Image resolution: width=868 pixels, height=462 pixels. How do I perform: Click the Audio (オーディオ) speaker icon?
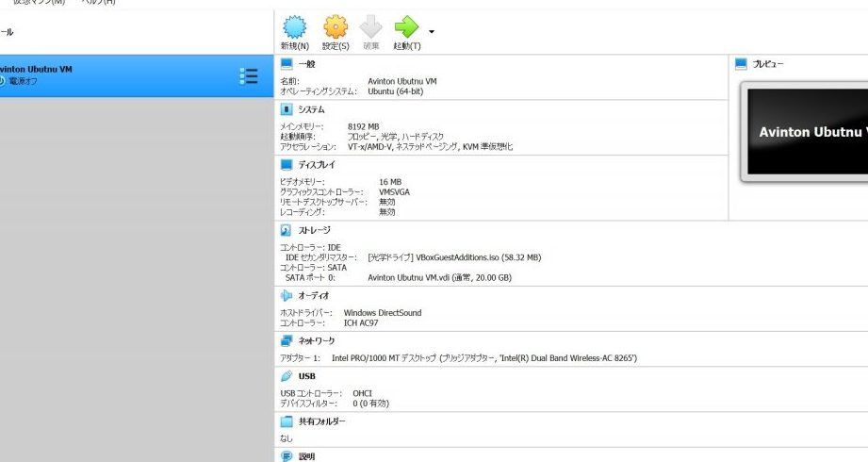pos(287,295)
